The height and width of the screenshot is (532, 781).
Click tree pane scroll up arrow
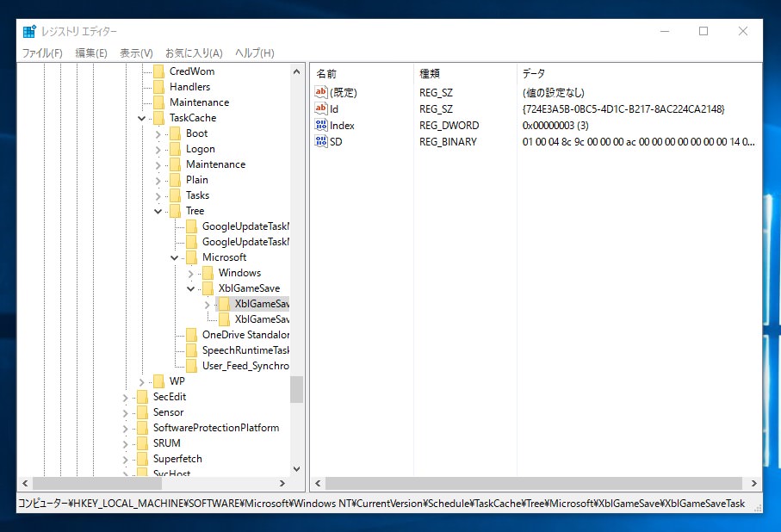297,71
